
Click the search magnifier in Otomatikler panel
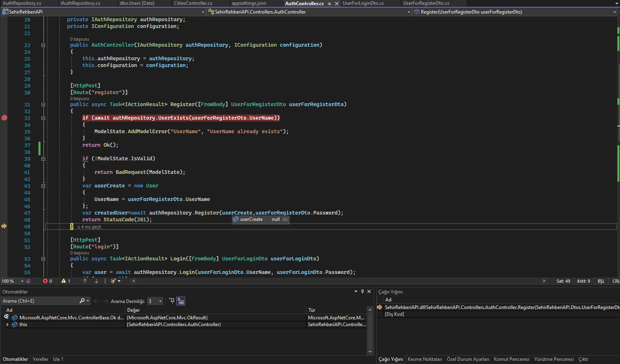(x=82, y=301)
